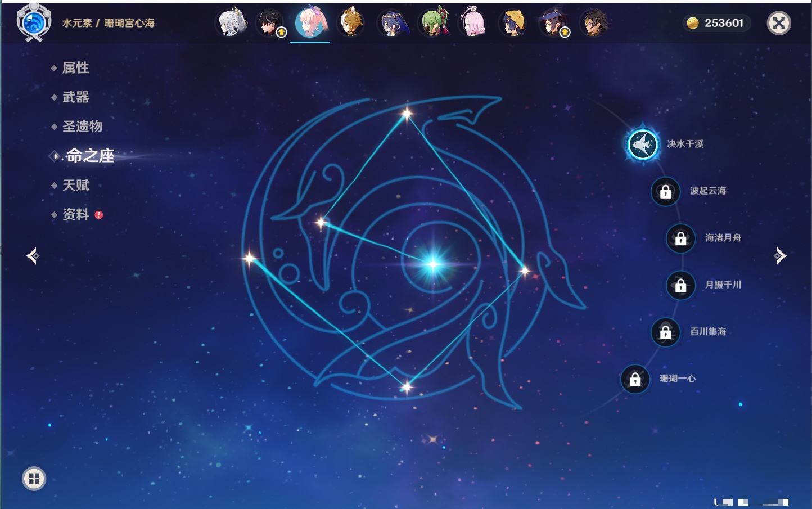Go to next character with right arrow

pos(779,256)
